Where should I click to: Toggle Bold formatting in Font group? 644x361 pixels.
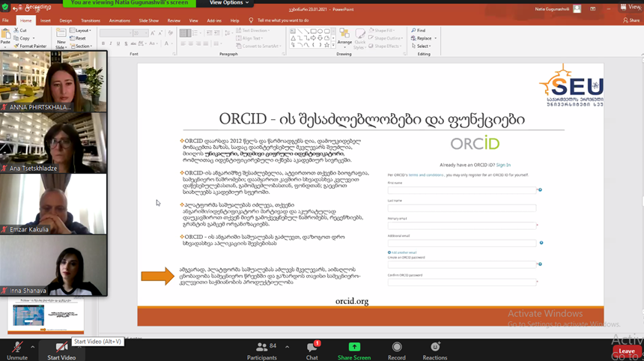pos(103,43)
